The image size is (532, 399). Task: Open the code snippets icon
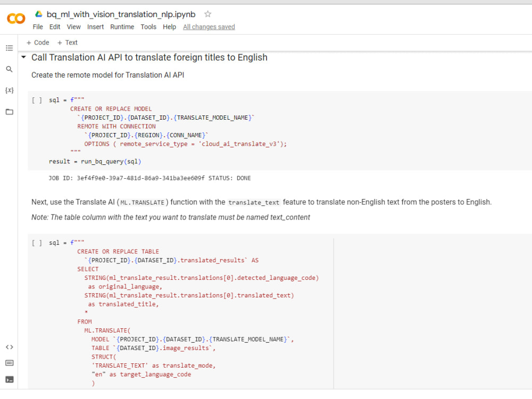(x=9, y=347)
